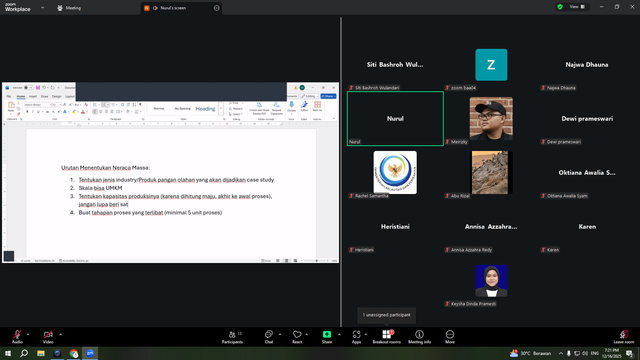Viewport: 640px width, 360px height.
Task: Click the Request Signatures icon
Action: click(276, 105)
